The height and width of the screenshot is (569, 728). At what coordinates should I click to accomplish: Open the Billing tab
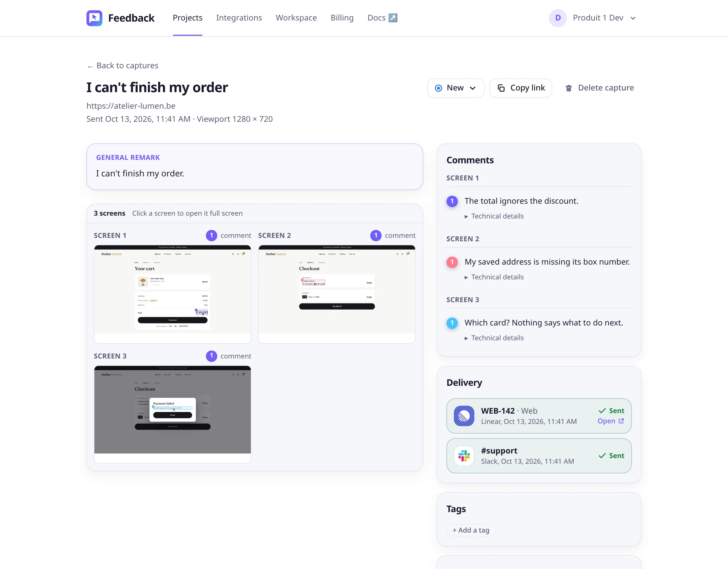tap(342, 18)
